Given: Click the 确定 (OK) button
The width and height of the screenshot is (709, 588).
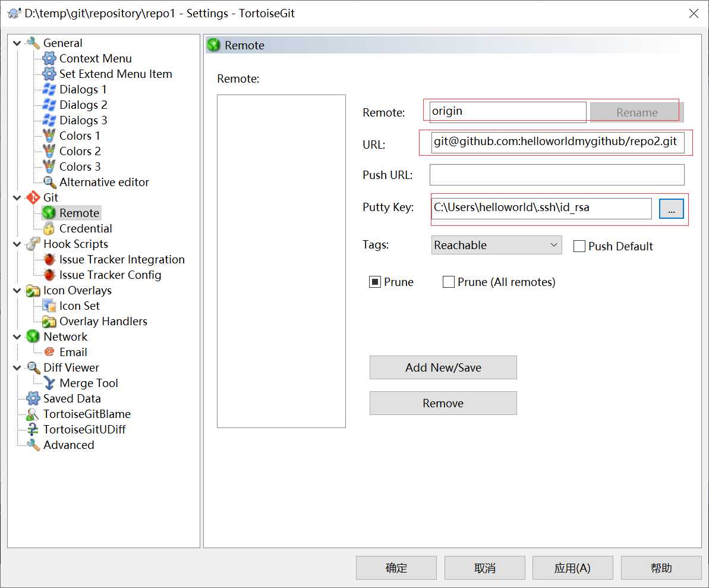Looking at the screenshot, I should click(396, 568).
